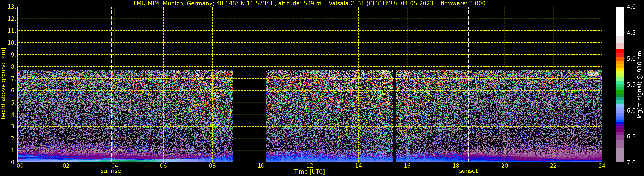Click the 'sunrise' label under the time axis
644x176 pixels.
111,171
